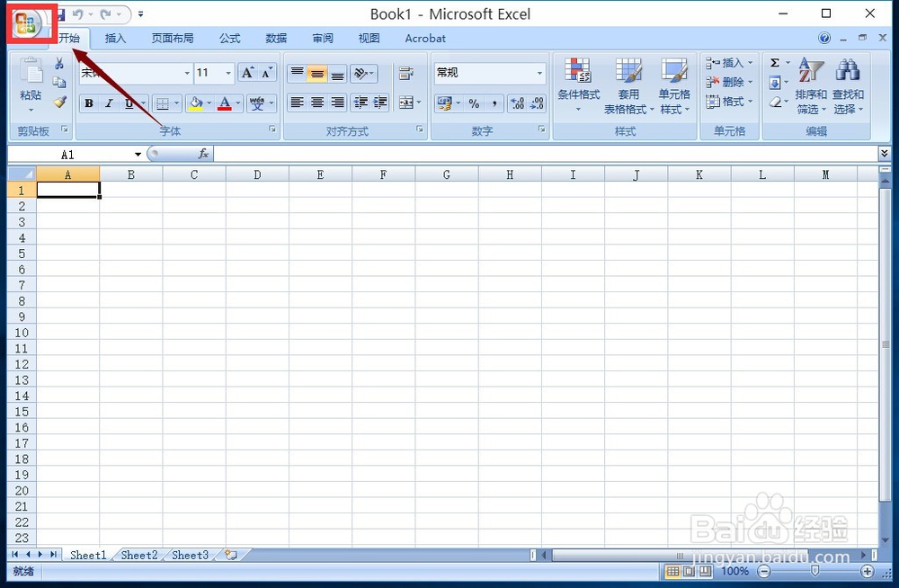Decrease indent in alignment group
The width and height of the screenshot is (899, 588).
click(360, 102)
